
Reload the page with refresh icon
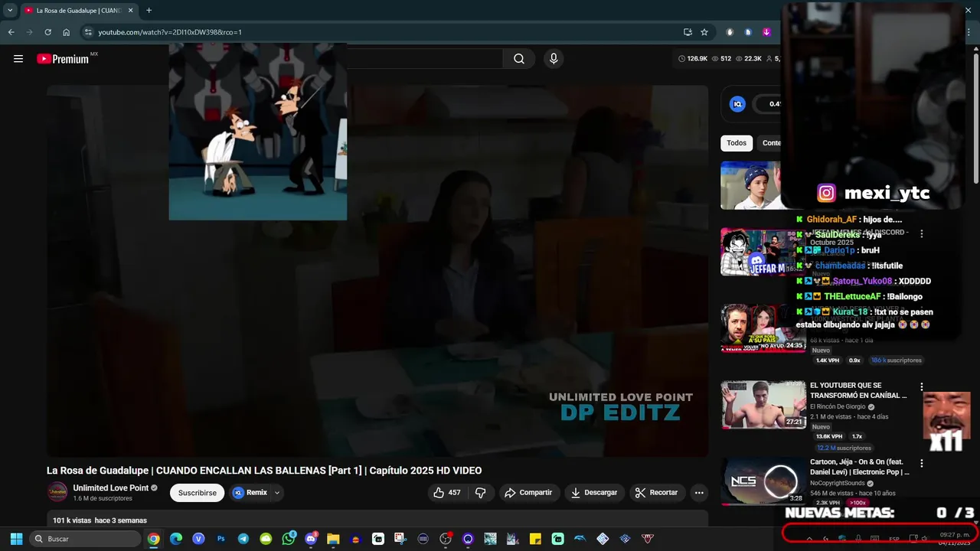(47, 32)
